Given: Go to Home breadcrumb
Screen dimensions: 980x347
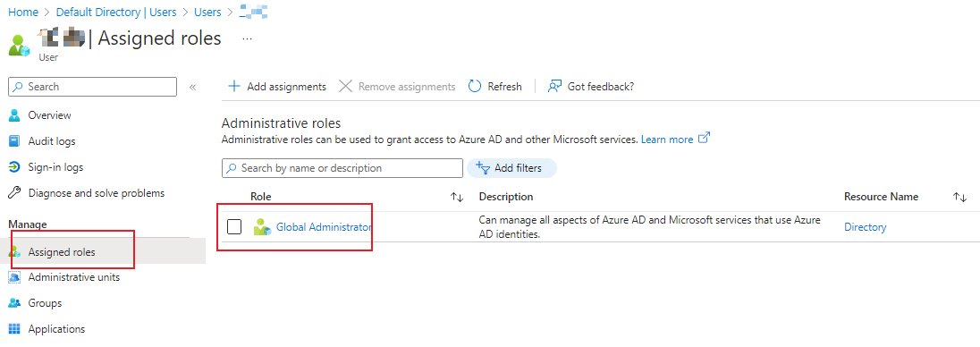Looking at the screenshot, I should [22, 12].
